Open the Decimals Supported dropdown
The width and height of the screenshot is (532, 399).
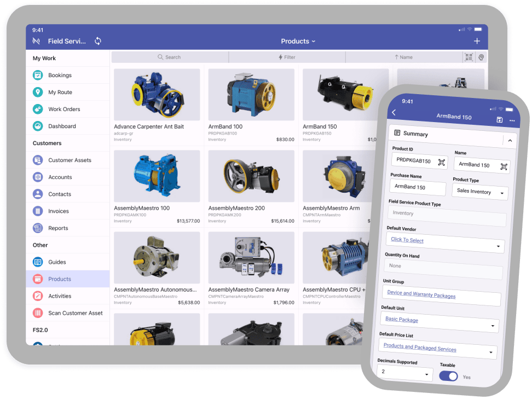[x=405, y=373]
